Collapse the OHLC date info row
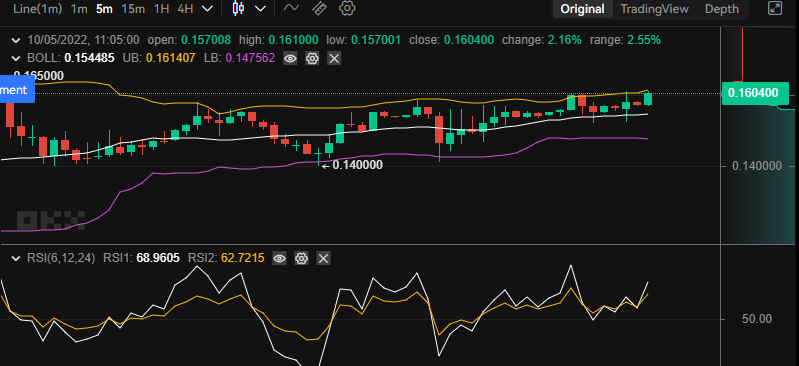799x366 pixels. 16,40
